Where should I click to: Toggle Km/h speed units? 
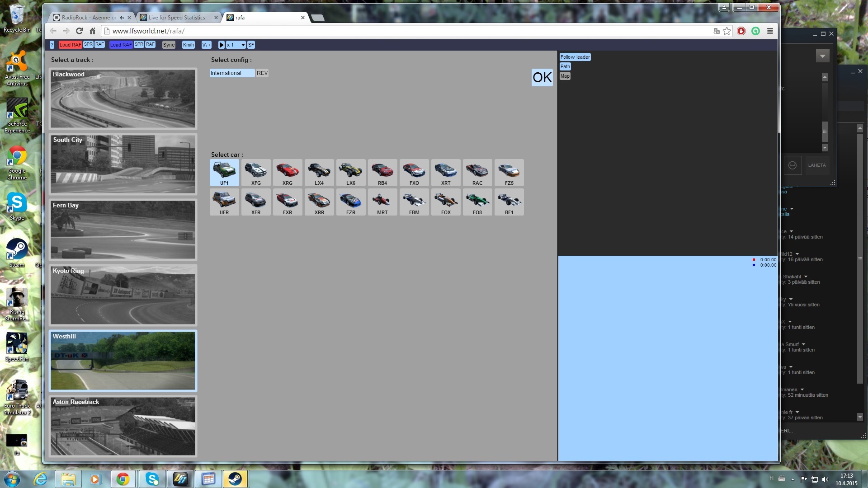[x=188, y=45]
